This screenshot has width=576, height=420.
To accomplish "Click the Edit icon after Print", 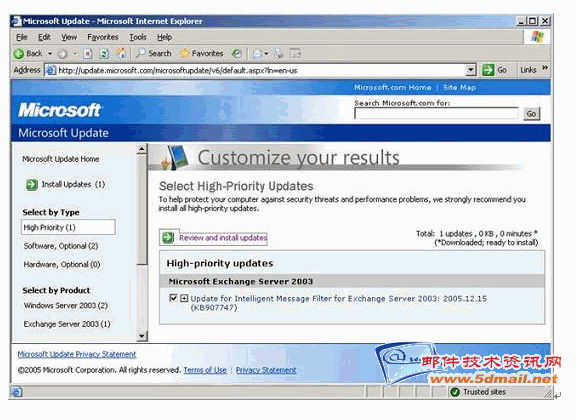I will [295, 54].
